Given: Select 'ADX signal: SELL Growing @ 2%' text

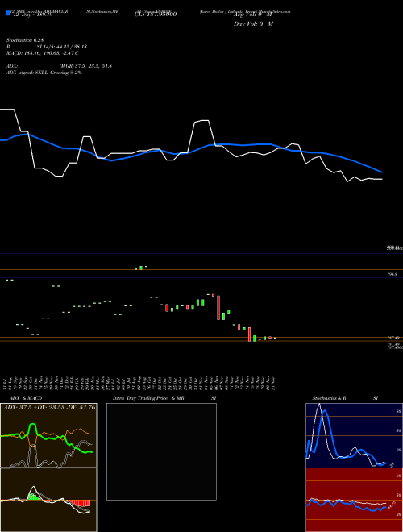Looking at the screenshot, I should pyautogui.click(x=44, y=73).
